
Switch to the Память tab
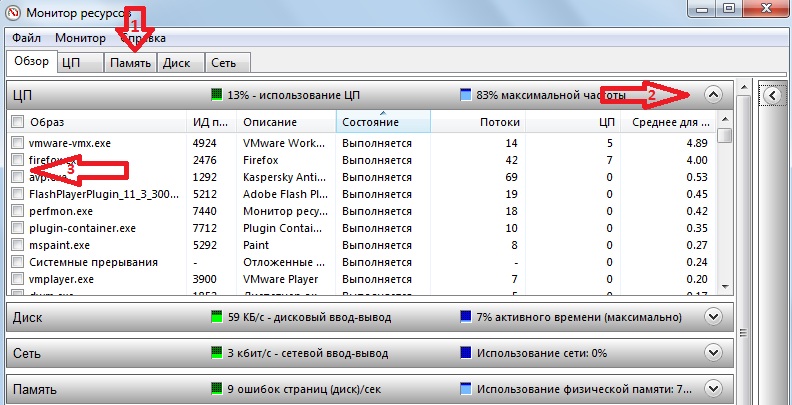point(130,64)
